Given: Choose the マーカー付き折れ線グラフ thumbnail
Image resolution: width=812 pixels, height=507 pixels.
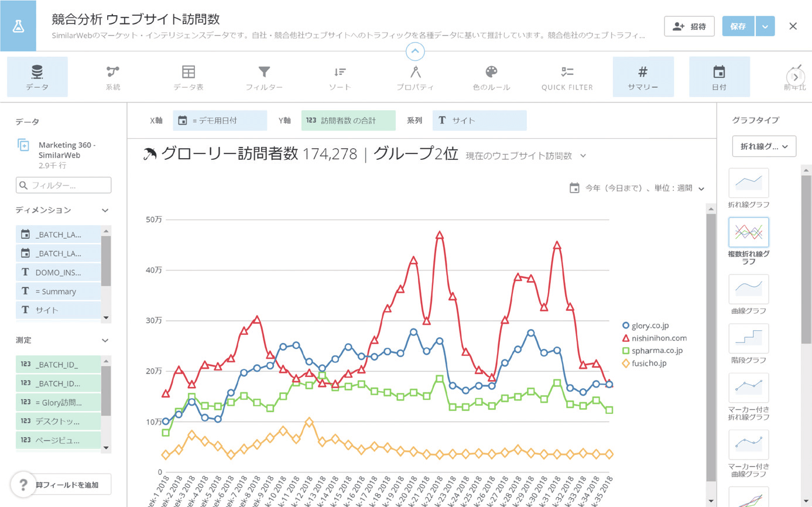Looking at the screenshot, I should pos(749,388).
